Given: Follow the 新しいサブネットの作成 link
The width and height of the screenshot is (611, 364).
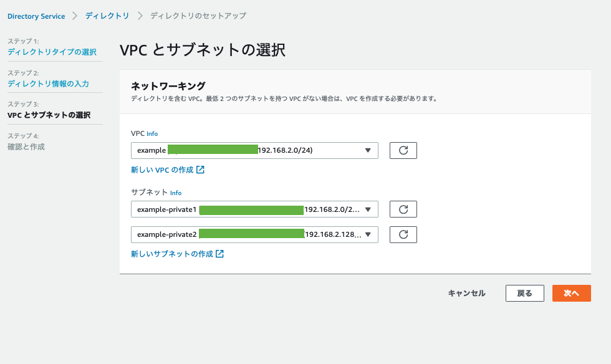Looking at the screenshot, I should coord(171,254).
